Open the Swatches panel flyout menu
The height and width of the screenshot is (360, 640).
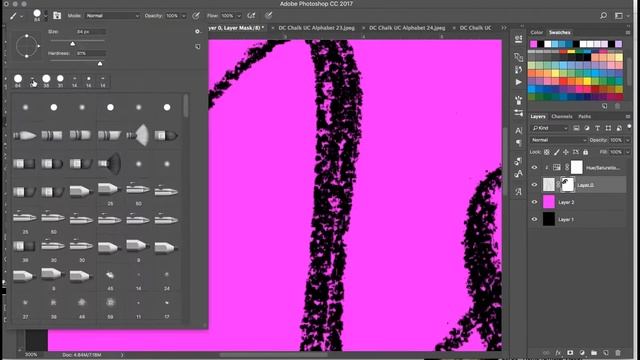point(628,32)
